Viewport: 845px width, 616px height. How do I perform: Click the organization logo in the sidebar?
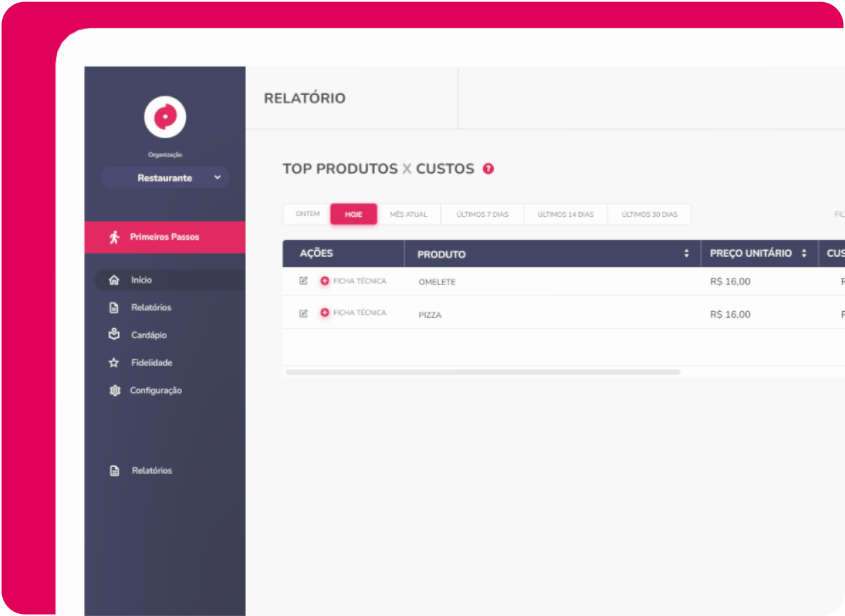165,117
